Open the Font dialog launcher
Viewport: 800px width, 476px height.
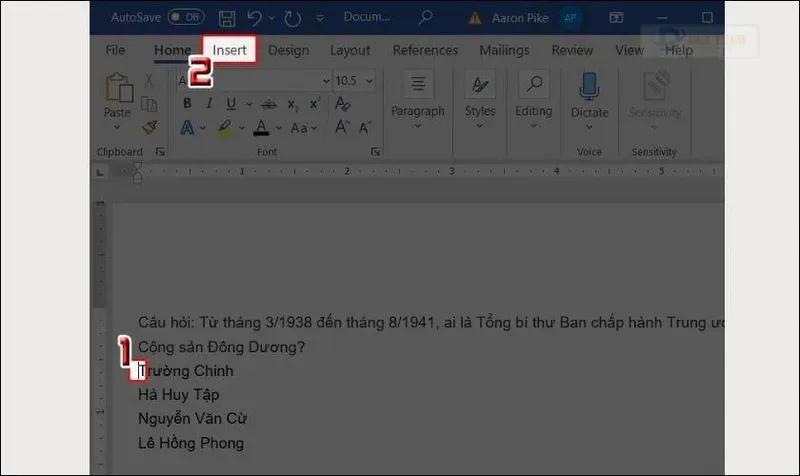(376, 152)
